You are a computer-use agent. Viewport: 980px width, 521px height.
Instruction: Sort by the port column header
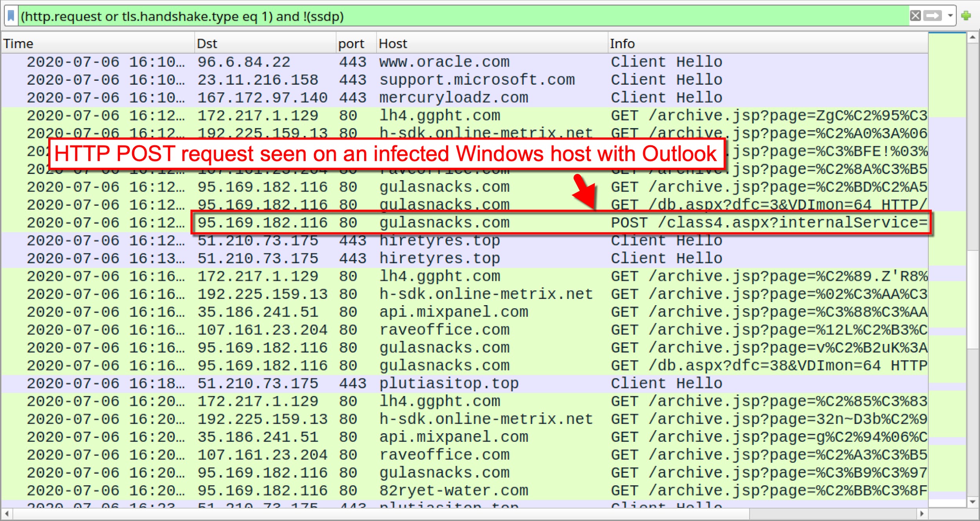pos(356,43)
